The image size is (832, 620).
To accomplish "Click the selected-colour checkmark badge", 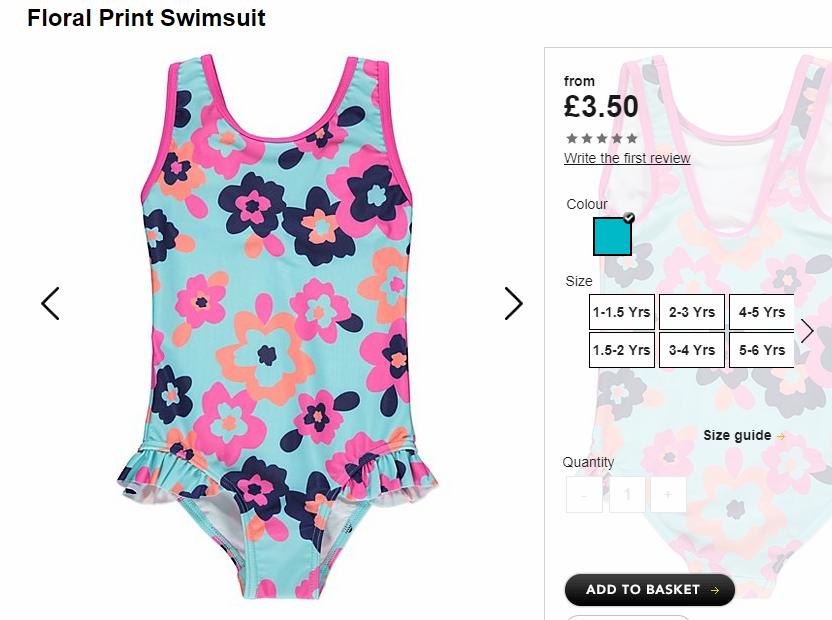I will [x=629, y=218].
